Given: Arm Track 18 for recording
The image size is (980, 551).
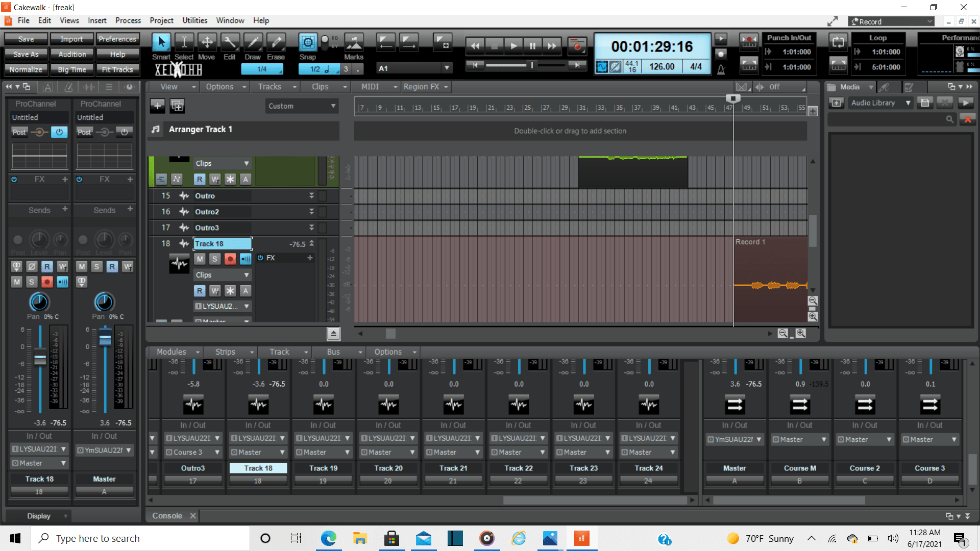Looking at the screenshot, I should tap(230, 259).
